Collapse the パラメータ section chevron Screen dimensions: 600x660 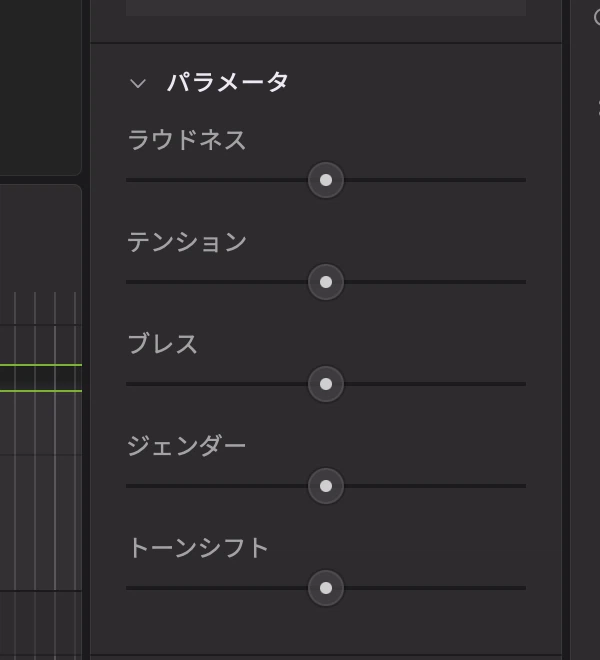138,83
